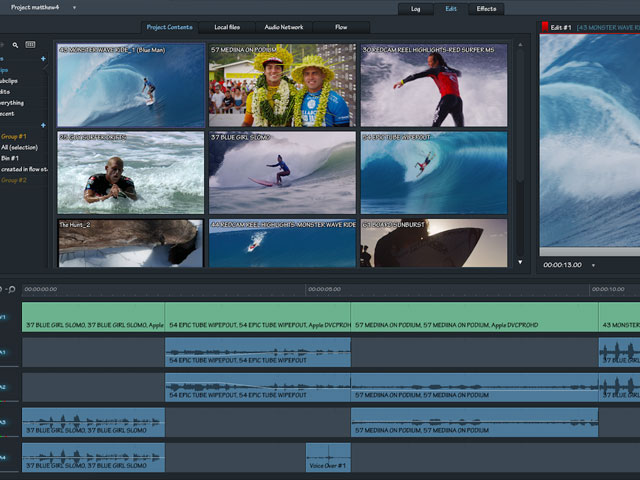Click the Edit #1 viewer title label
The height and width of the screenshot is (480, 640).
point(561,27)
